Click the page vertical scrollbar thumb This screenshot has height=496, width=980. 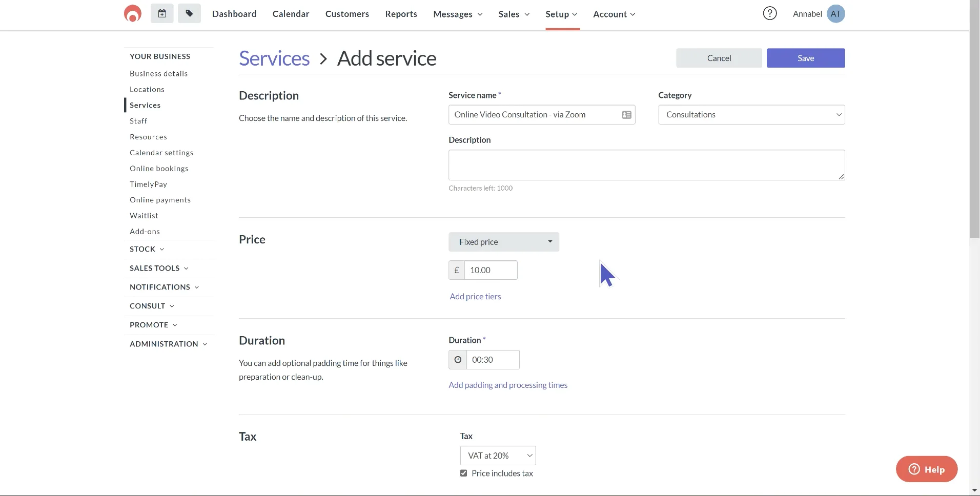pyautogui.click(x=974, y=119)
